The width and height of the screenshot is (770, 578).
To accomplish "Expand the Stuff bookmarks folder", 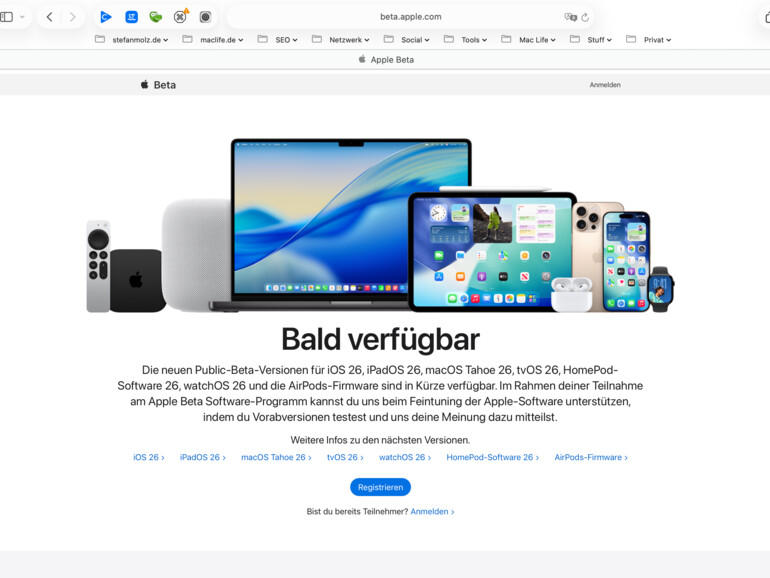I will 591,40.
